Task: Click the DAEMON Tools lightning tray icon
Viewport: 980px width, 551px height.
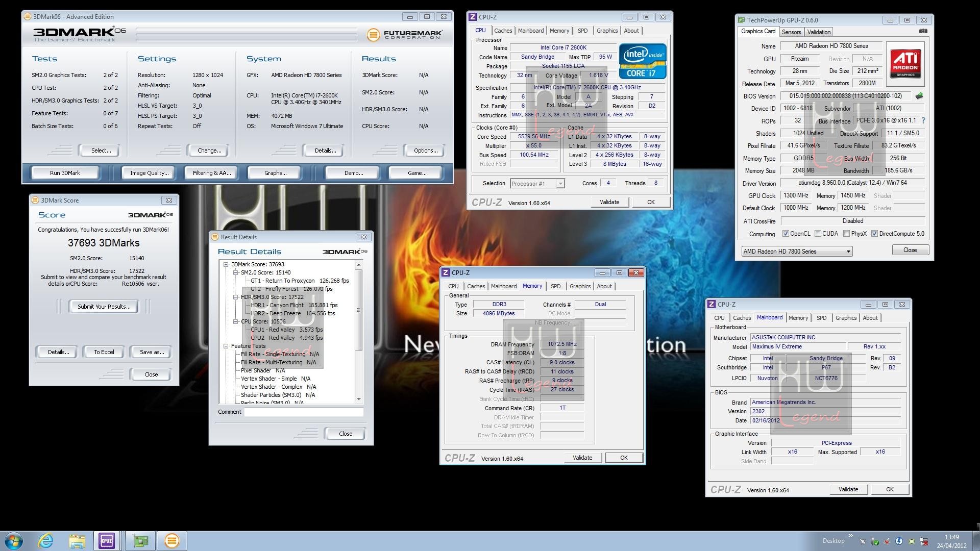Action: 899,541
